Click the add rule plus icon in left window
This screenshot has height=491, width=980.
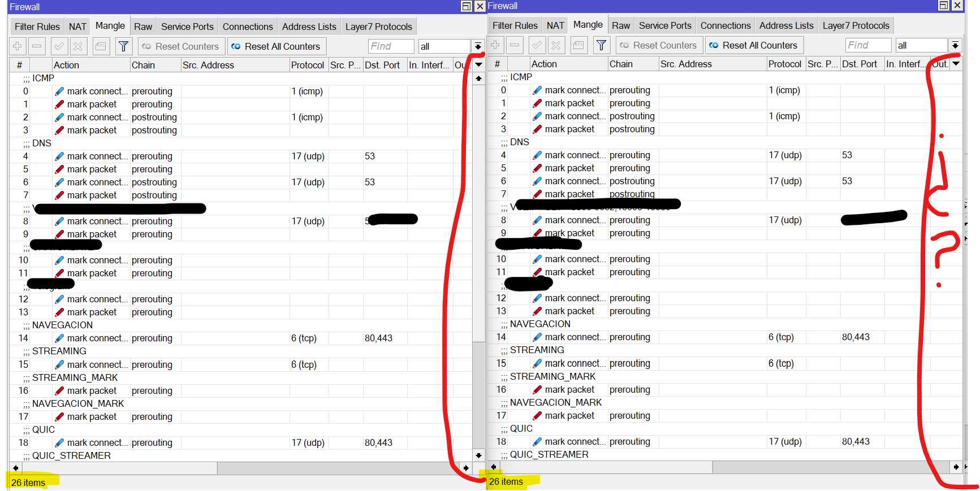point(18,46)
